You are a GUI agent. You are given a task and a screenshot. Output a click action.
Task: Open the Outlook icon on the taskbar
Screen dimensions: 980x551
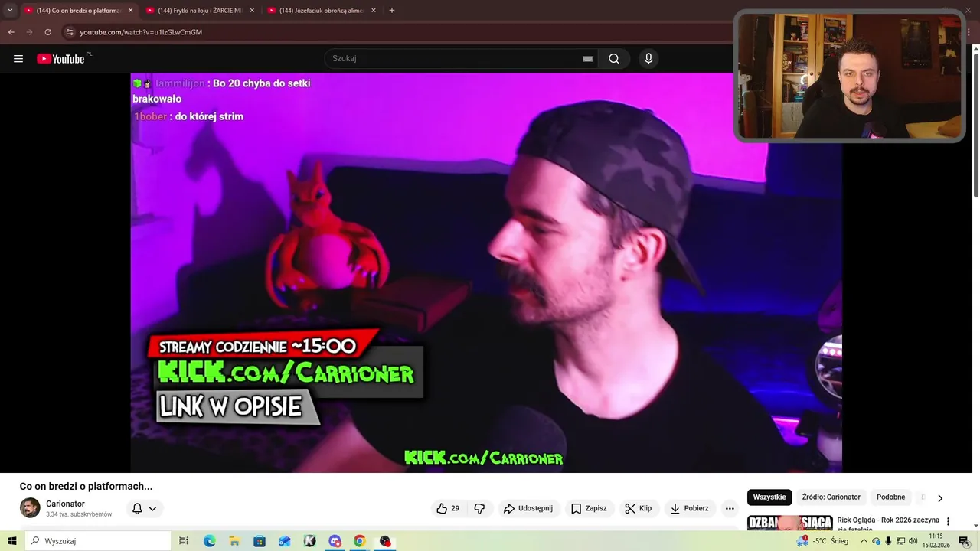[285, 541]
